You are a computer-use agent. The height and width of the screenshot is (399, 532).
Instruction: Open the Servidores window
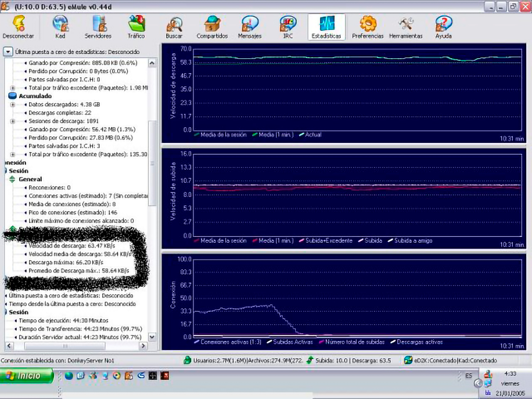pyautogui.click(x=98, y=27)
